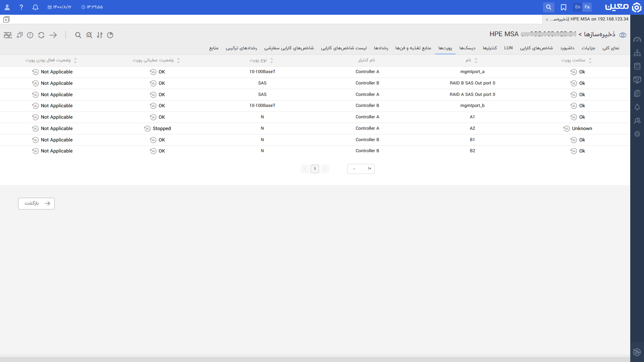Open the help question mark icon
The height and width of the screenshot is (362, 644).
(21, 7)
